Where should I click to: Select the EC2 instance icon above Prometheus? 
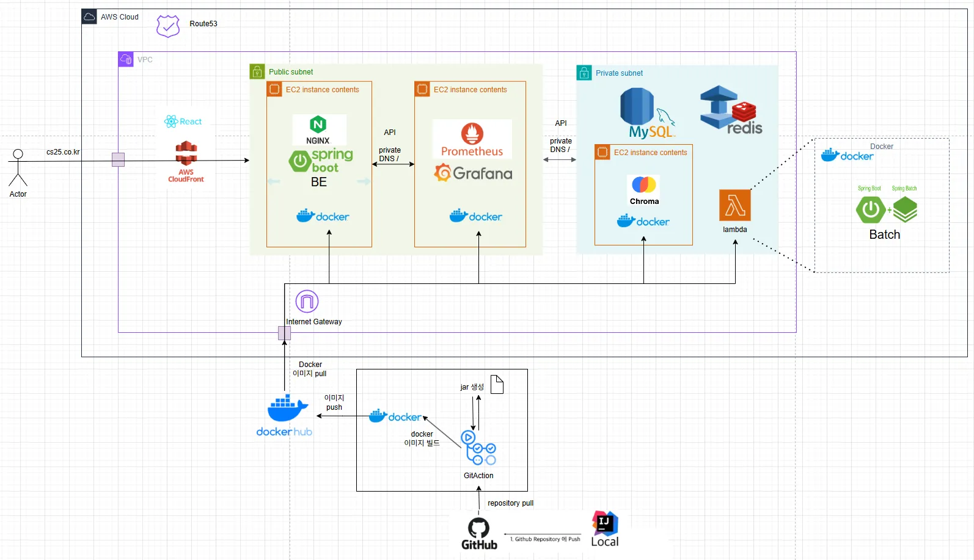coord(422,89)
